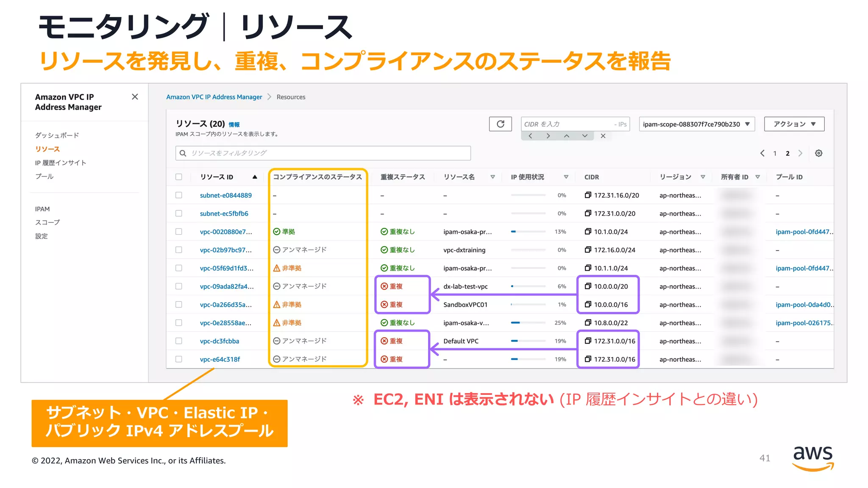Copy CIDR 172.16.0.0/24 icon

click(x=588, y=250)
